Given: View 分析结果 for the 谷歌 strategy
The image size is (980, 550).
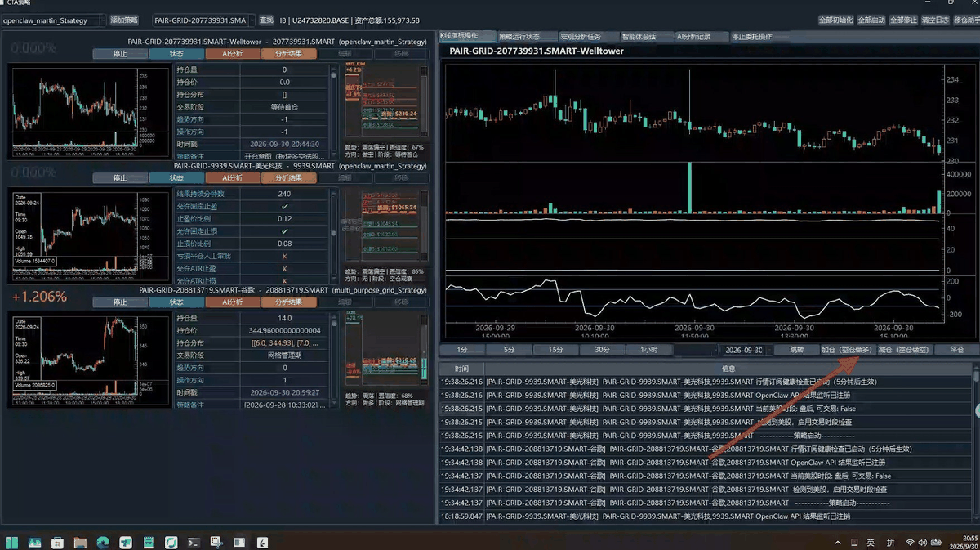Looking at the screenshot, I should coord(288,302).
